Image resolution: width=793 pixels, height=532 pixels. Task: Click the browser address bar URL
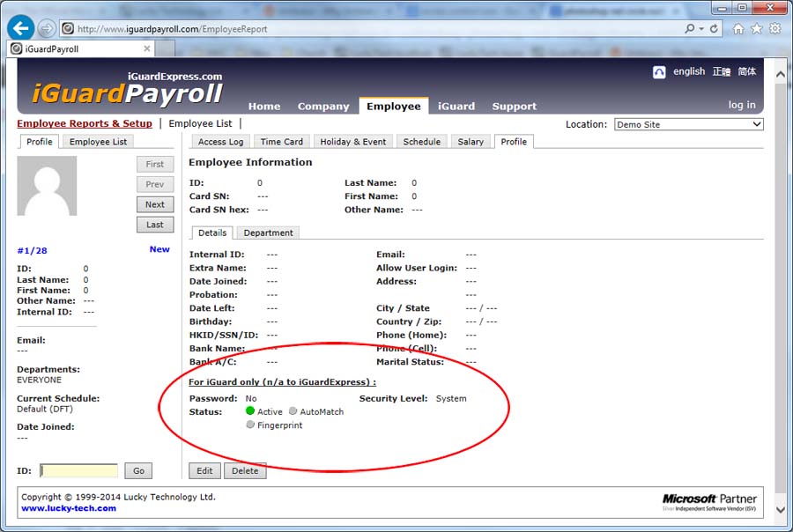tap(173, 29)
